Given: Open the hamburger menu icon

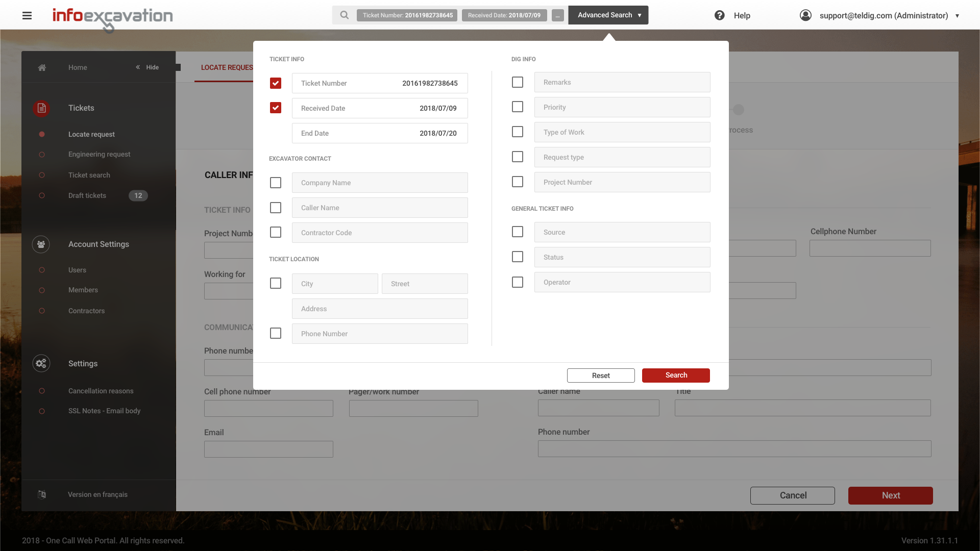Looking at the screenshot, I should point(27,15).
